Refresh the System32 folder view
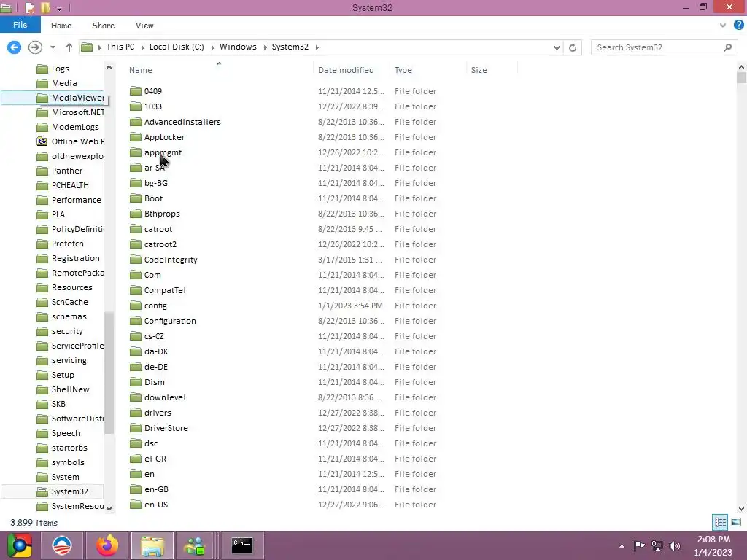This screenshot has width=747, height=560. click(573, 47)
